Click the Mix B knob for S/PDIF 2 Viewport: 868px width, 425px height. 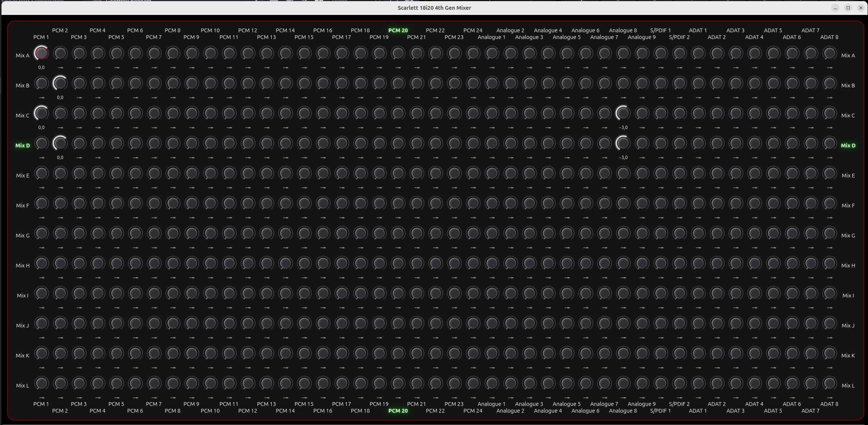679,83
